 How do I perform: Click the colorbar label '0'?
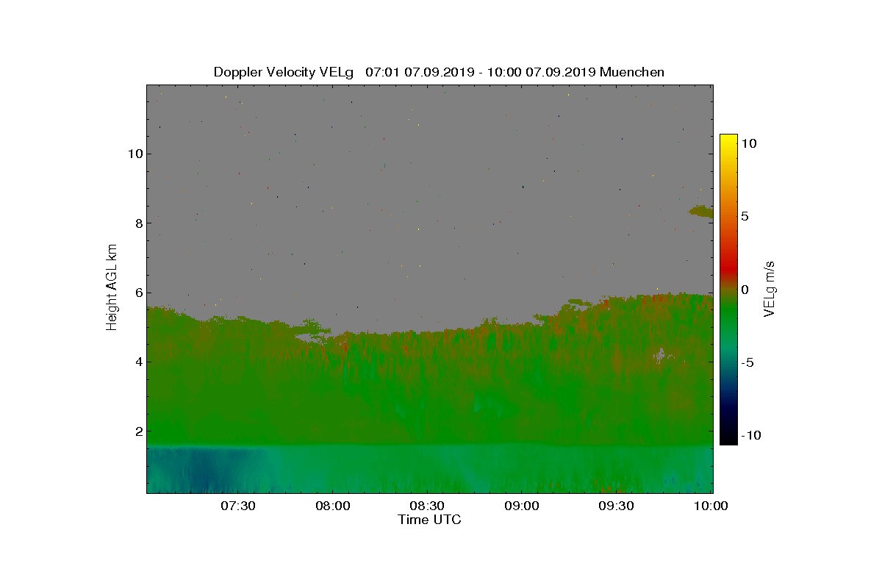pyautogui.click(x=745, y=290)
